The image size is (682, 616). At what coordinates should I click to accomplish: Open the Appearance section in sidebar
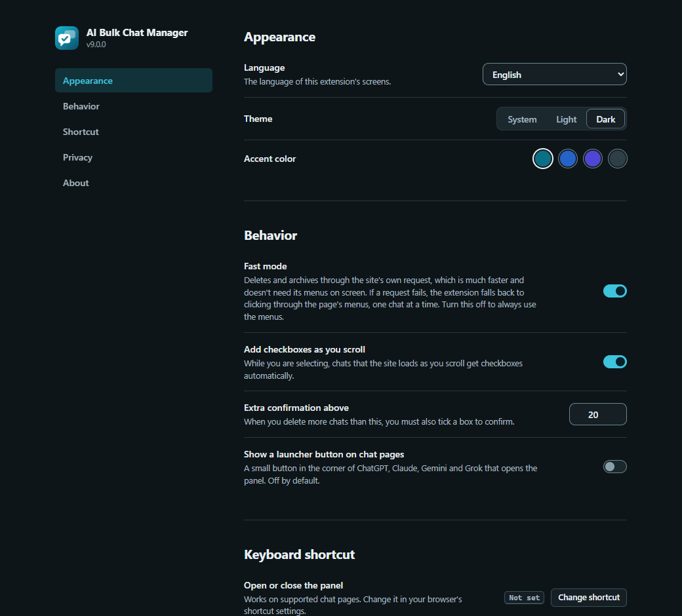134,81
